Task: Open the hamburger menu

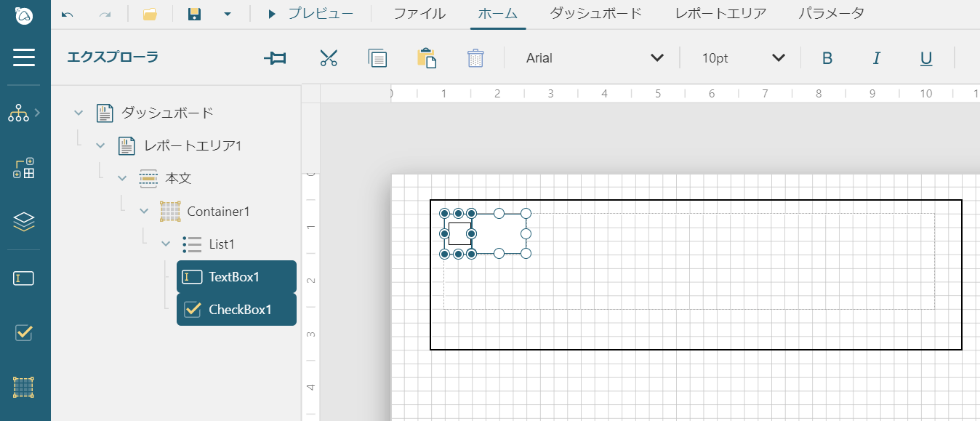Action: click(x=24, y=57)
